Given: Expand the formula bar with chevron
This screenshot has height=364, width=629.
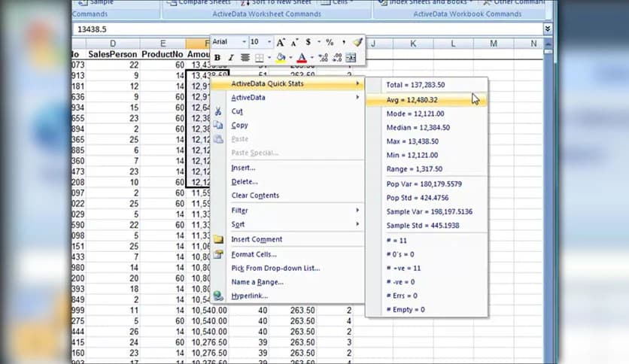Looking at the screenshot, I should 547,29.
